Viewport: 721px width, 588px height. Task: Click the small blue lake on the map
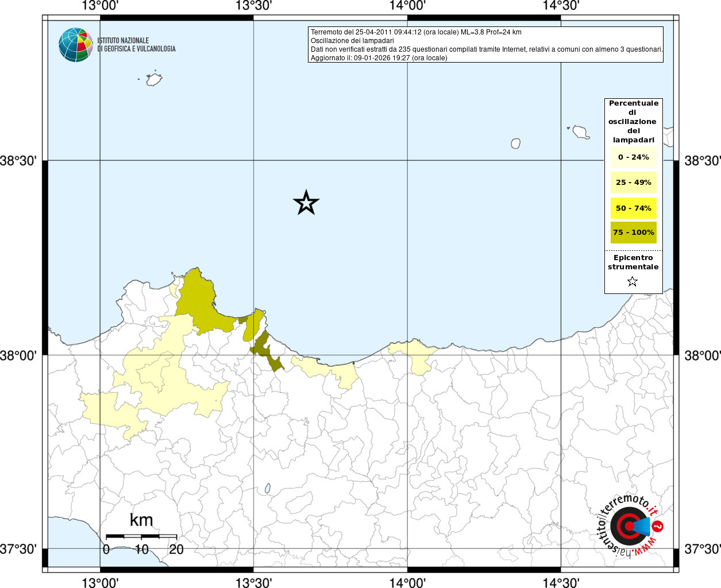[268, 488]
